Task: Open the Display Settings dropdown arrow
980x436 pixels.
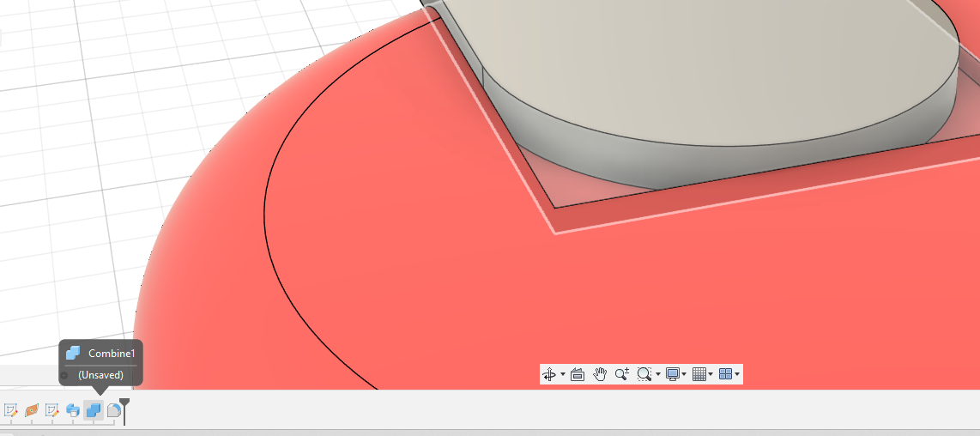Action: click(x=684, y=375)
